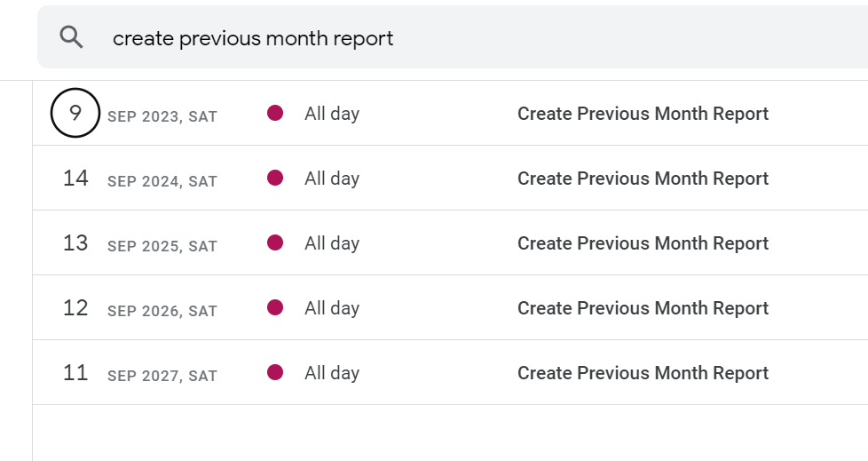Viewport: 868px width, 461px height.
Task: Click the 'SEP 2027, SAT' date label
Action: (x=162, y=376)
